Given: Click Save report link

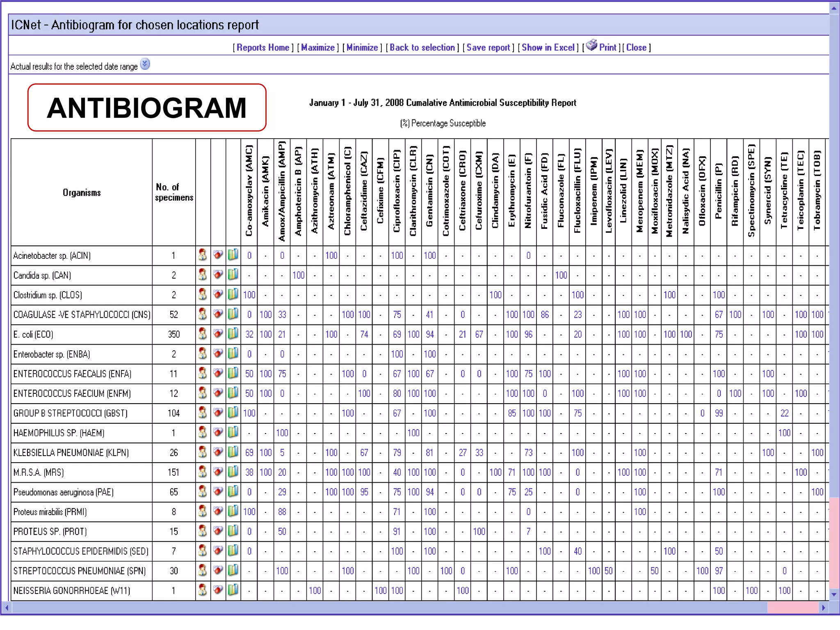Looking at the screenshot, I should [x=488, y=48].
